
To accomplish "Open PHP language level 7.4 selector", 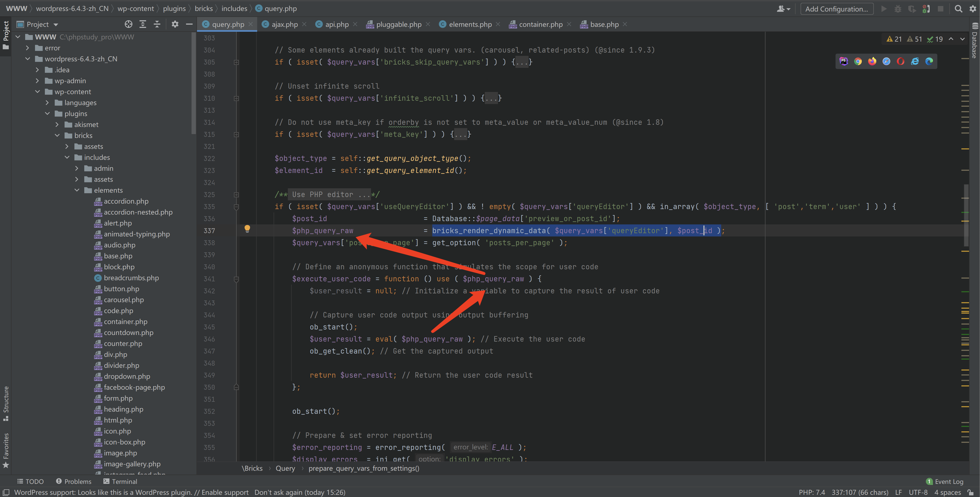I will pyautogui.click(x=812, y=492).
